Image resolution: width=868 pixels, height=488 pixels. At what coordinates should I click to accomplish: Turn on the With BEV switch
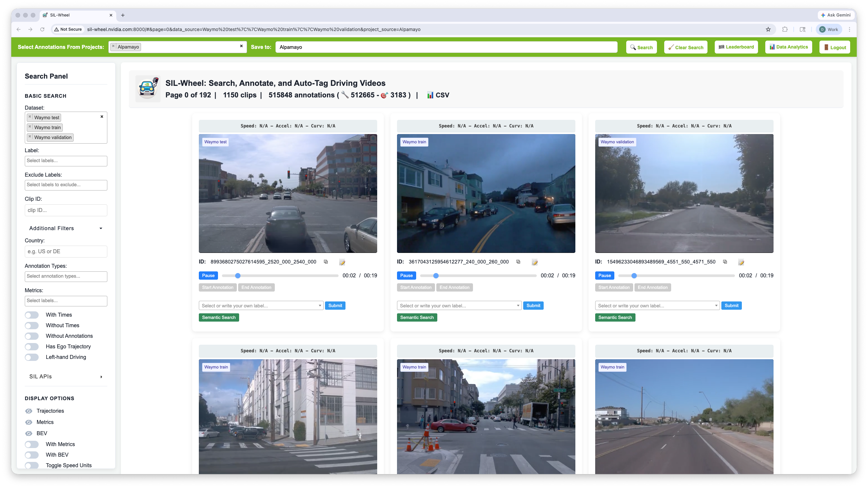pos(32,455)
